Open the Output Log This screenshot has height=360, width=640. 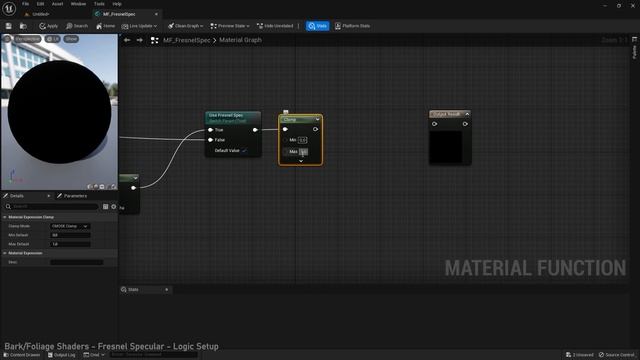click(x=61, y=355)
